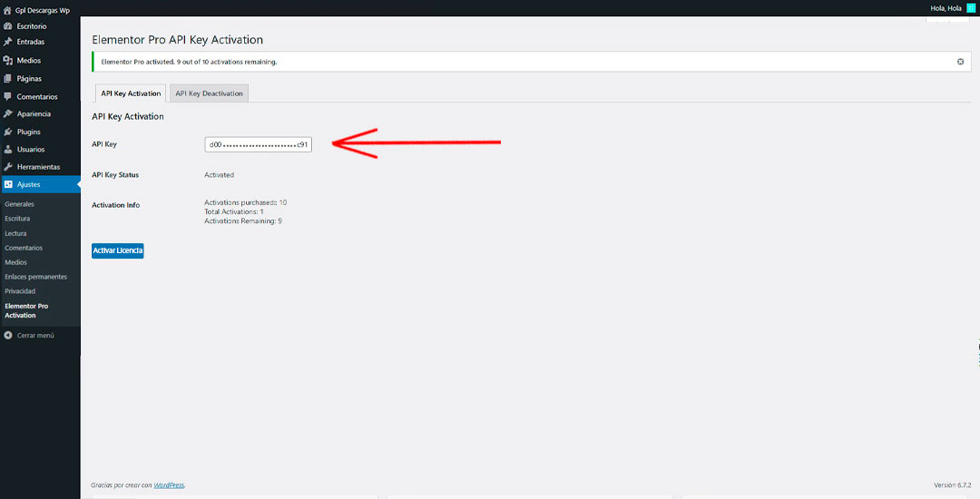Click the Escritorio dashboard icon
This screenshot has height=499, width=980.
pyautogui.click(x=7, y=26)
